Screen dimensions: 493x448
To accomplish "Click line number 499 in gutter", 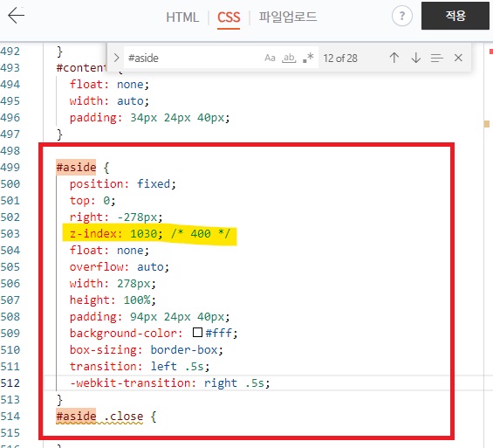I will (x=10, y=168).
